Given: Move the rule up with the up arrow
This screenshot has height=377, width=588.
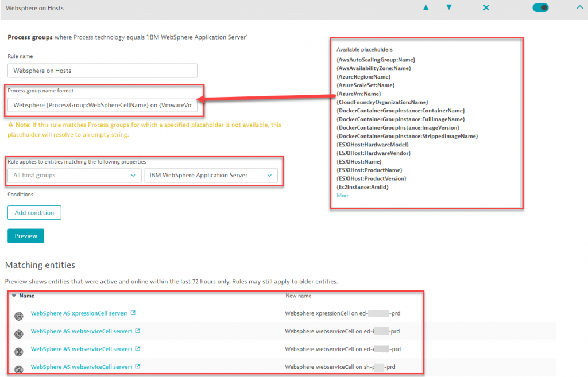Looking at the screenshot, I should pyautogui.click(x=425, y=8).
